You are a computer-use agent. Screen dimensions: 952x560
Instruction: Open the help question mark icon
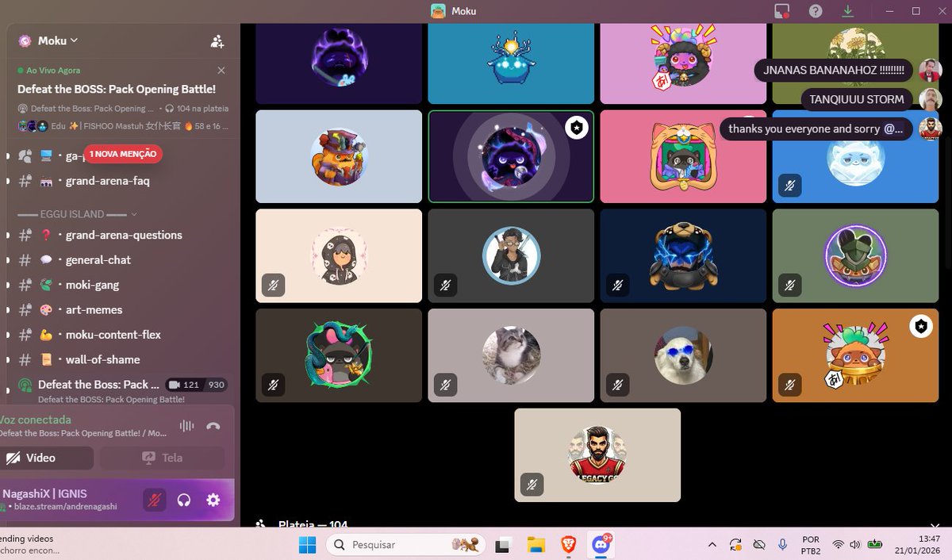pos(816,11)
